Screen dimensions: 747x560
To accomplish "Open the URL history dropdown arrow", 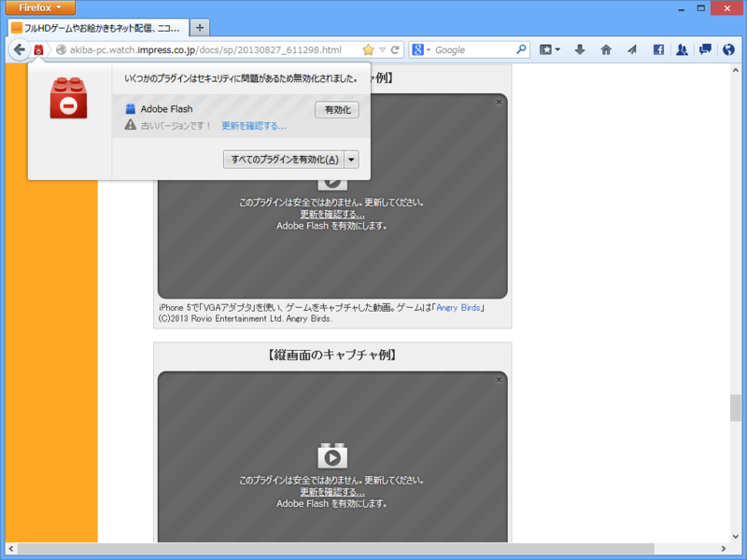I will (382, 50).
